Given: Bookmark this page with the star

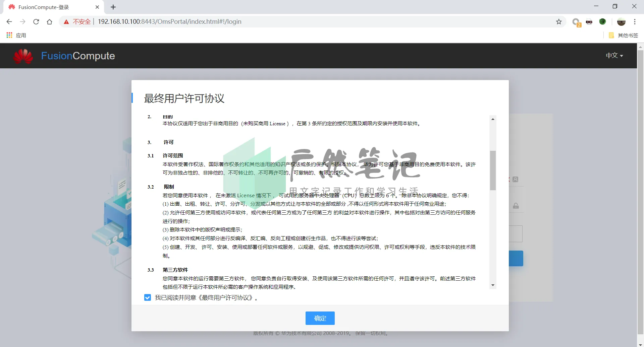Looking at the screenshot, I should [559, 22].
